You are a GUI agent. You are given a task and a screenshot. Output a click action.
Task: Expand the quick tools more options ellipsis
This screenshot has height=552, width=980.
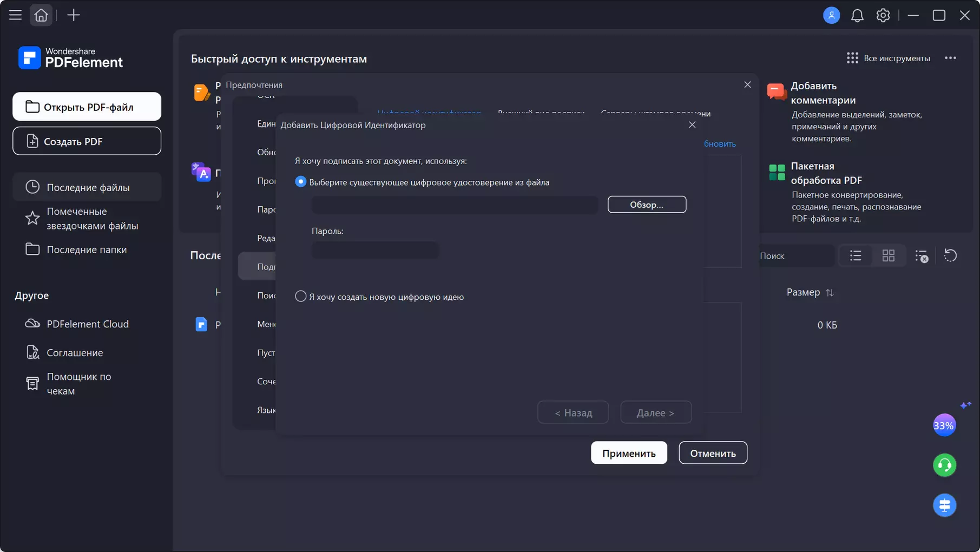coord(950,58)
